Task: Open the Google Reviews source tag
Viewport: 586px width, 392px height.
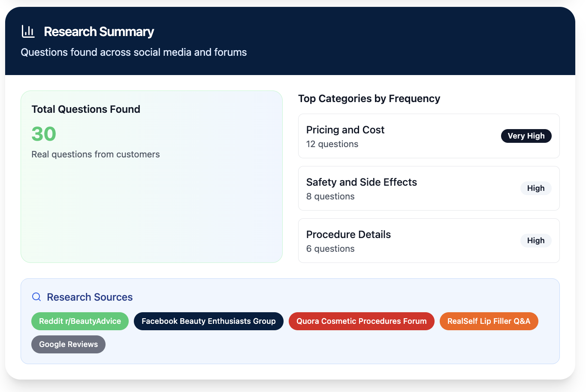Action: 68,344
